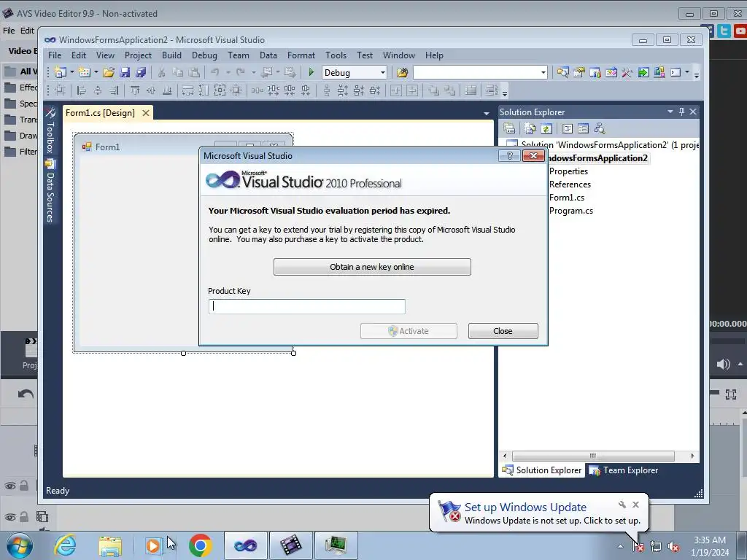
Task: Click the Start Debugging green arrow
Action: 311,72
